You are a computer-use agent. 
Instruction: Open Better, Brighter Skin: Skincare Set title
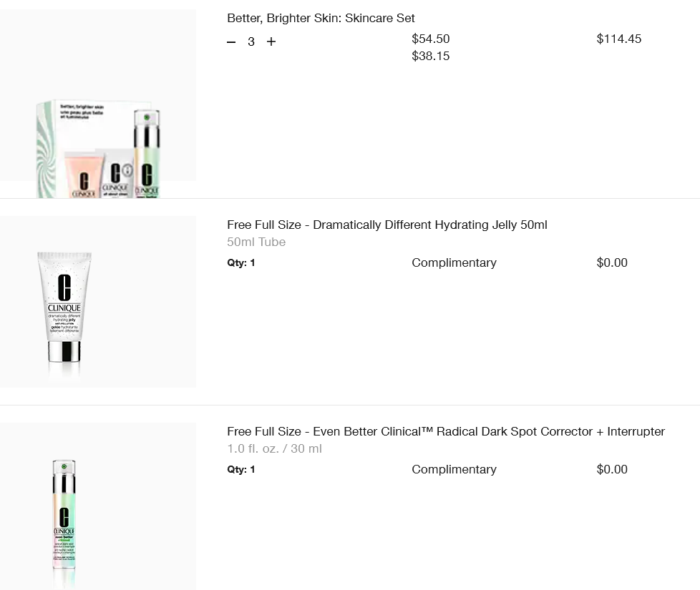[x=321, y=18]
